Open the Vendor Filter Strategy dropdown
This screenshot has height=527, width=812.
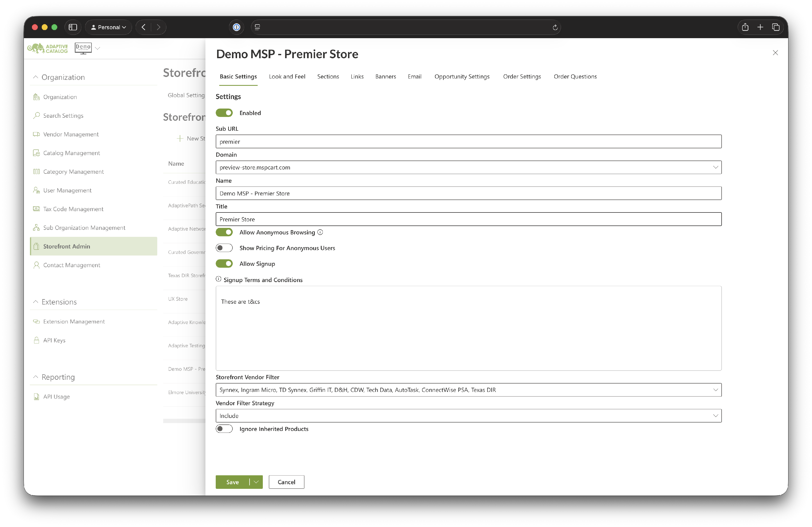(x=468, y=416)
